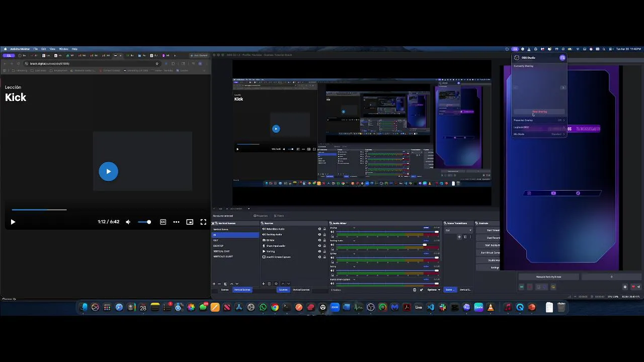The height and width of the screenshot is (362, 644).
Task: Expand the Mic/Aux channel chevron in mixer
Action: coord(354,228)
